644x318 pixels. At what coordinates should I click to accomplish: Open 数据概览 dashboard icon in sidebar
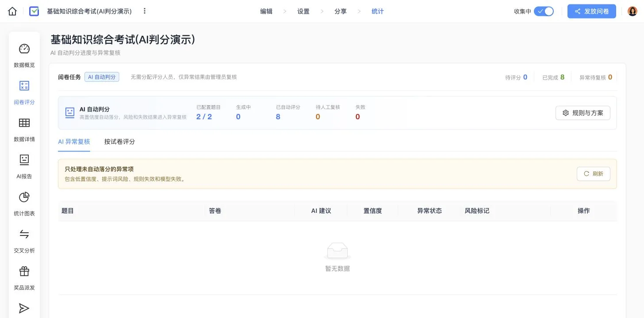pyautogui.click(x=24, y=49)
